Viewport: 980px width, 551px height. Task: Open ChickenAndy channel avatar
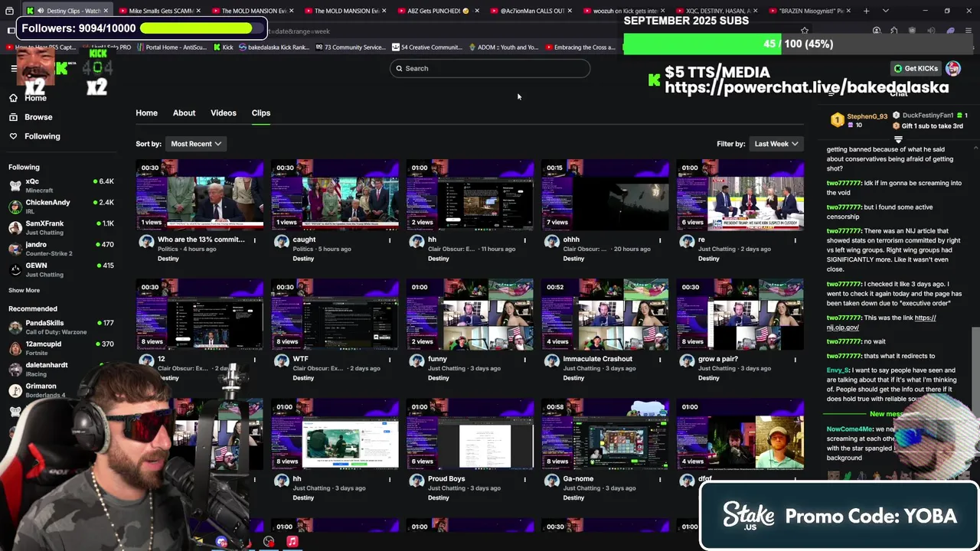point(15,207)
